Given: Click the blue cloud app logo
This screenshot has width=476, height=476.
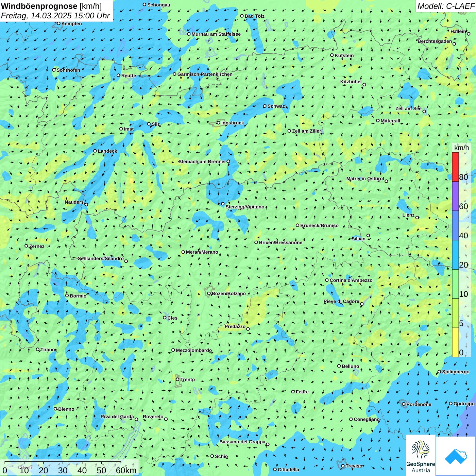Looking at the screenshot, I should 456,456.
